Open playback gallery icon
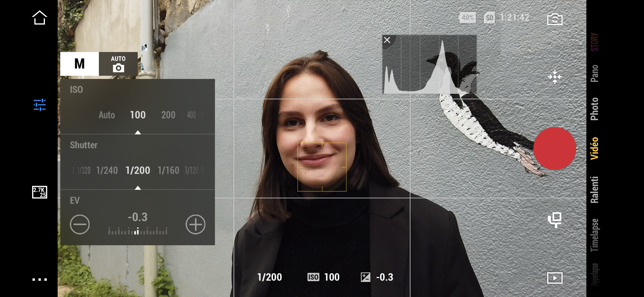Image resolution: width=644 pixels, height=297 pixels. [555, 278]
